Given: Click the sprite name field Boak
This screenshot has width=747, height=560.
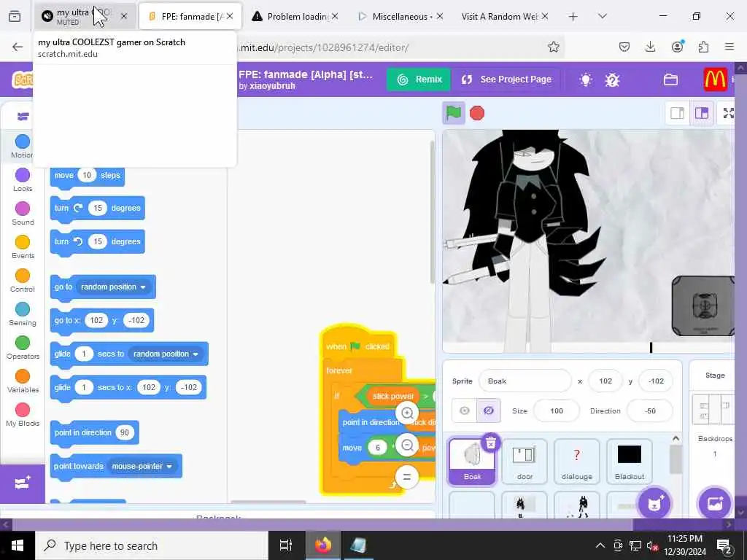Looking at the screenshot, I should [x=525, y=381].
